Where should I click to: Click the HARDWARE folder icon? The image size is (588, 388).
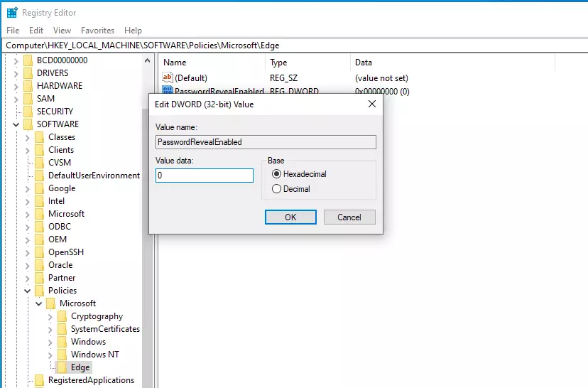(x=28, y=85)
